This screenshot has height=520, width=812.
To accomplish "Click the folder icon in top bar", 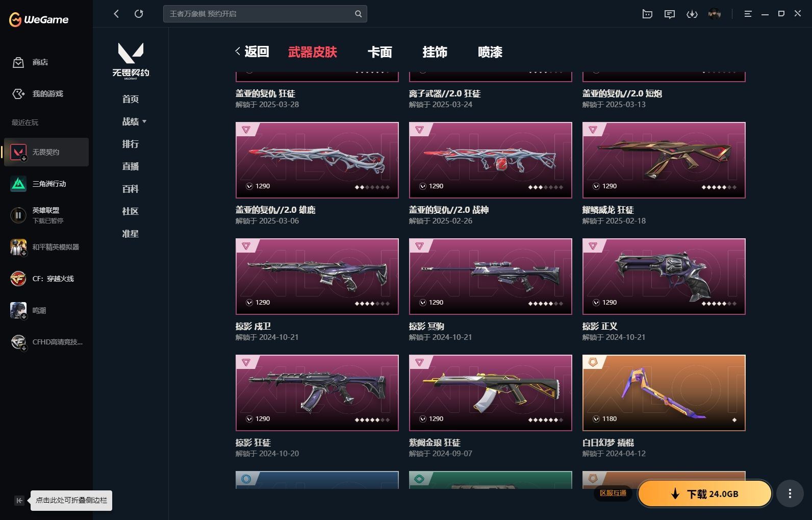I will click(647, 14).
